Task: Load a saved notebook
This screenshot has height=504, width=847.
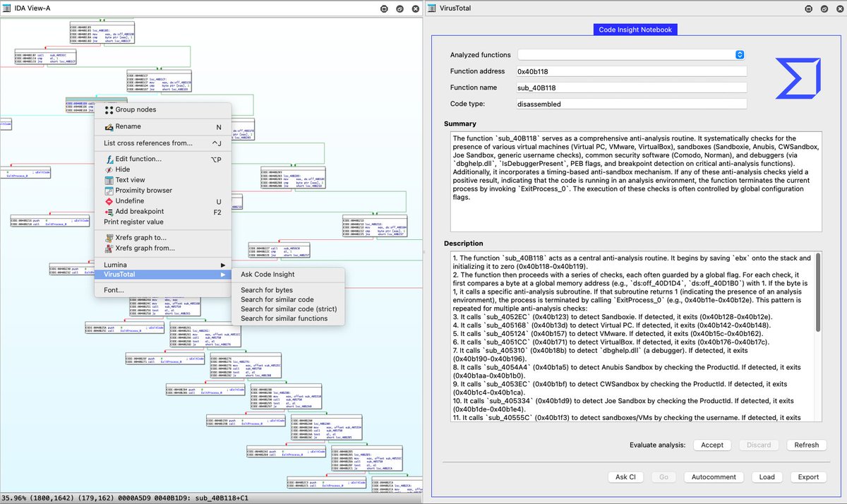Action: (767, 477)
